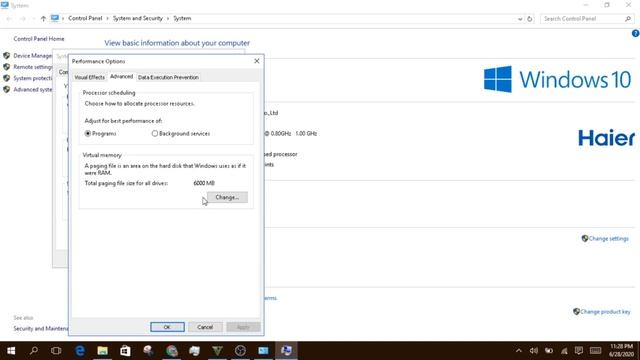Image resolution: width=640 pixels, height=360 pixels.
Task: Open Security and Maintenance link
Action: tap(41, 329)
